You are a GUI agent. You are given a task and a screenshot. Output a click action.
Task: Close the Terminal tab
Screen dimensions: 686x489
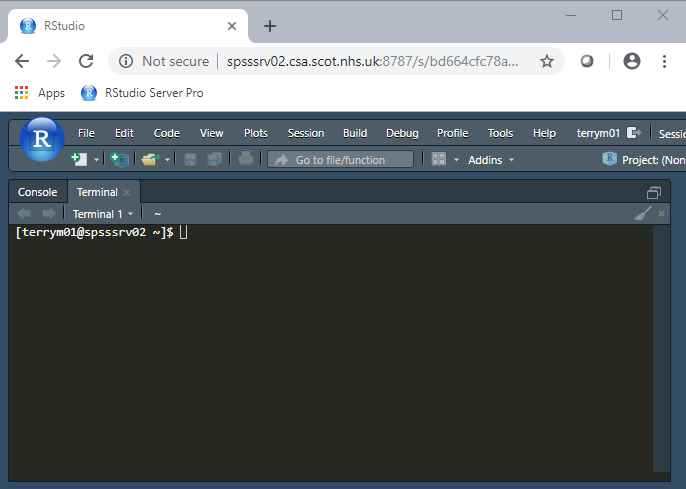coord(127,192)
